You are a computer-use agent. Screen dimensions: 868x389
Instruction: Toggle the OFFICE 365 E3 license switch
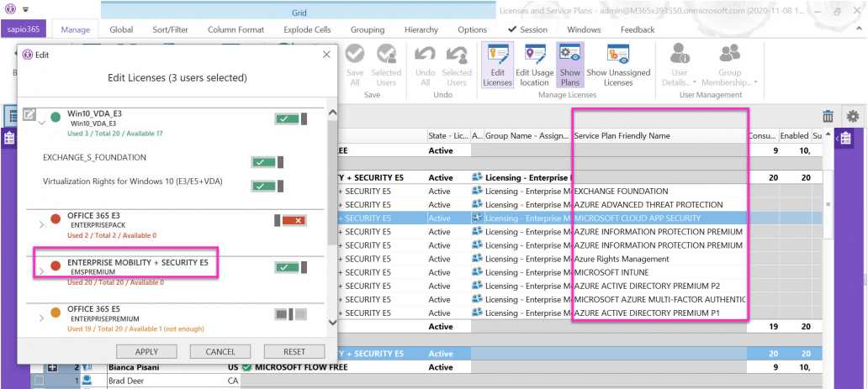(x=291, y=221)
